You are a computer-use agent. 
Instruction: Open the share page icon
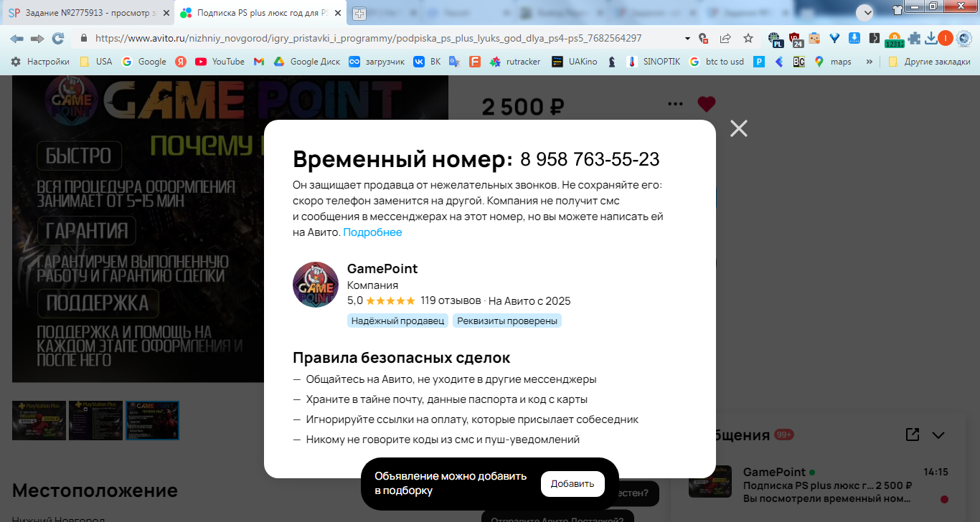pyautogui.click(x=725, y=38)
